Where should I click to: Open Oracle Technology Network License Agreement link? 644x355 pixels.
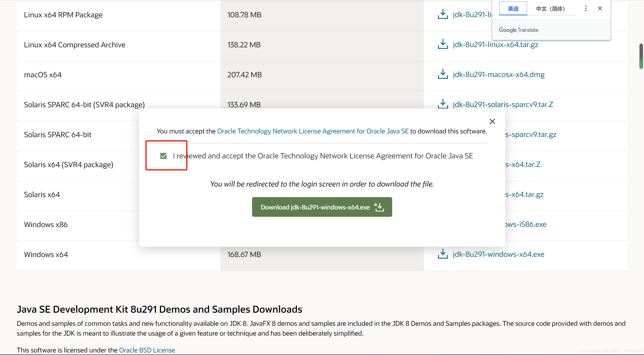coord(313,131)
